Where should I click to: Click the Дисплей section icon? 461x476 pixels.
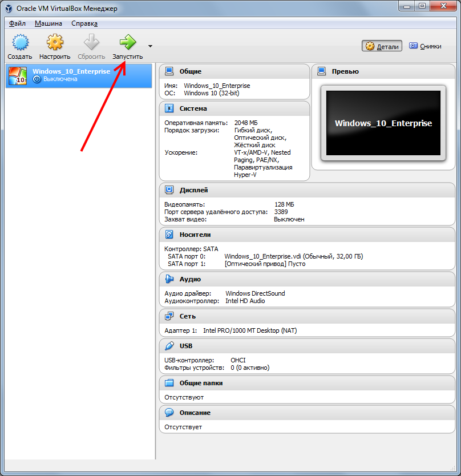tap(169, 190)
